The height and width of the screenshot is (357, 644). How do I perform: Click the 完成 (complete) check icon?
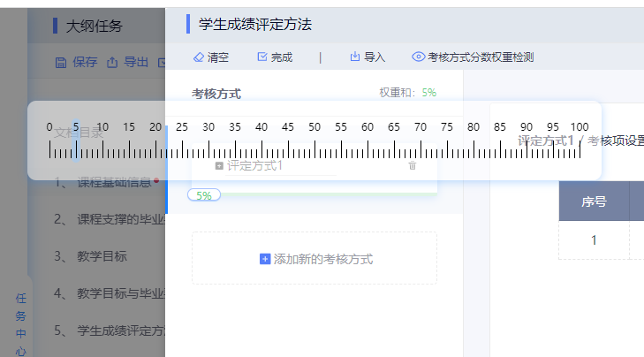(261, 57)
